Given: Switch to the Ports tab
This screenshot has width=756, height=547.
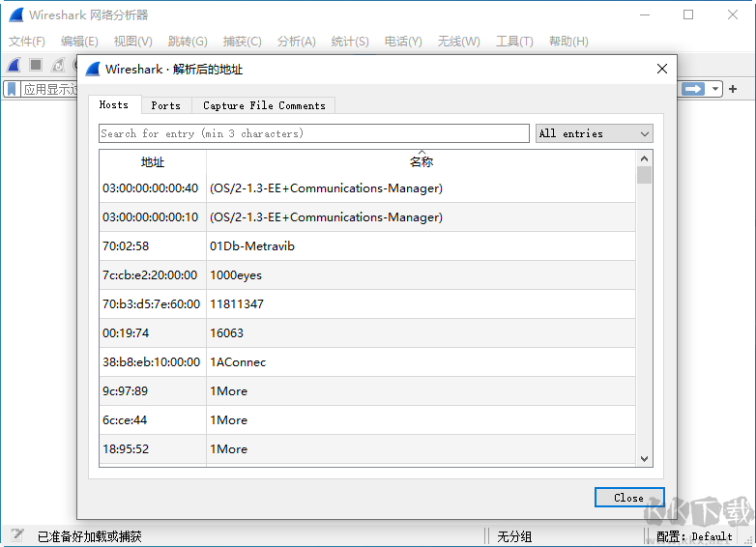Looking at the screenshot, I should pyautogui.click(x=165, y=105).
